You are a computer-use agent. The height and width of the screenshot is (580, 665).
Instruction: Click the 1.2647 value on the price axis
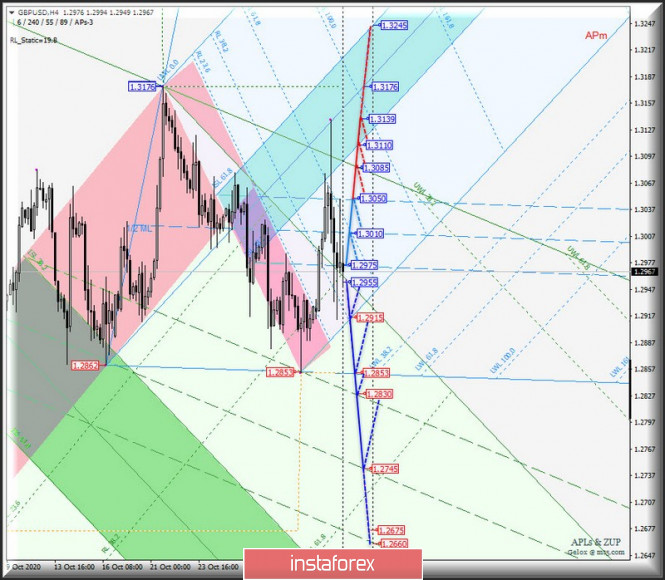645,555
